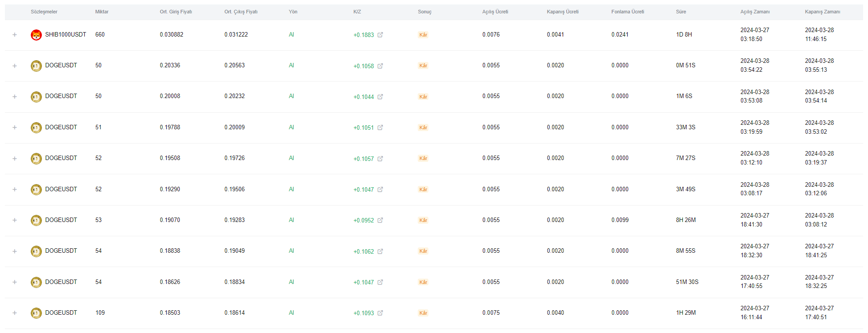This screenshot has height=333, width=868.
Task: Click the 'Kâr' badge in the SHIB1000USDT row
Action: tap(423, 35)
